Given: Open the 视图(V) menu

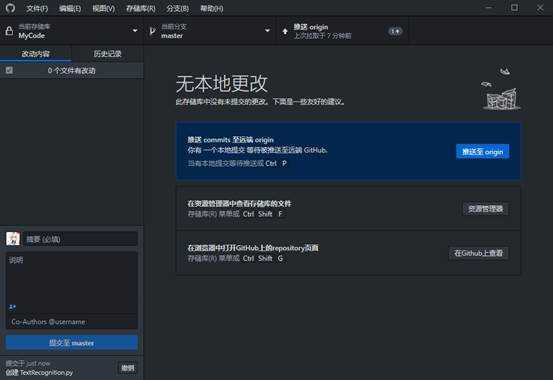Looking at the screenshot, I should pyautogui.click(x=103, y=8).
